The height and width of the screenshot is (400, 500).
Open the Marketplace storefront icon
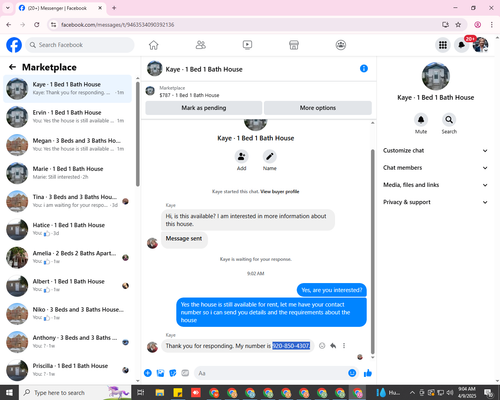294,45
